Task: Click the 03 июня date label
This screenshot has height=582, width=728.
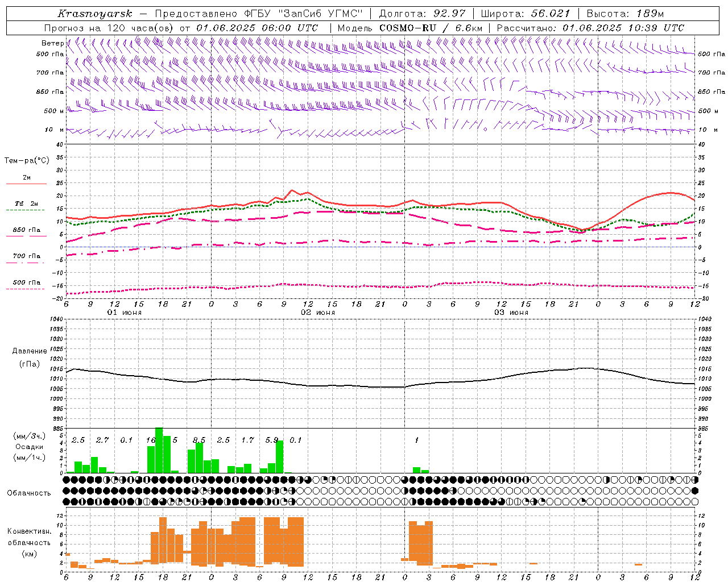Action: coord(511,313)
